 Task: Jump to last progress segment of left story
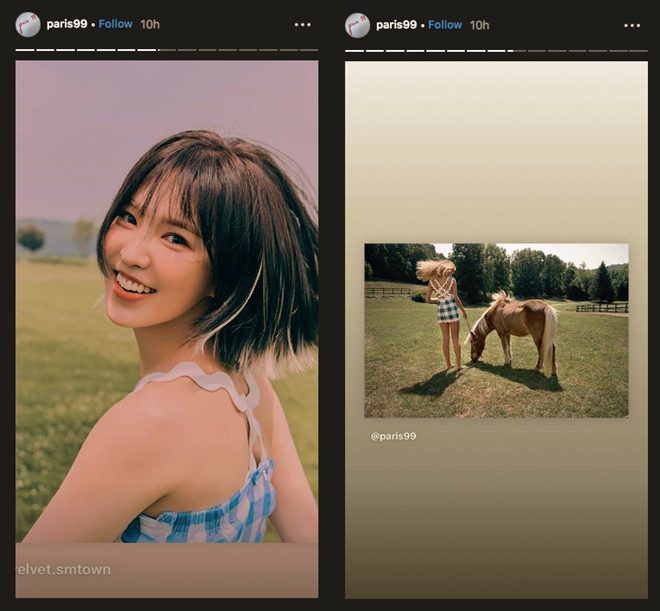(309, 49)
